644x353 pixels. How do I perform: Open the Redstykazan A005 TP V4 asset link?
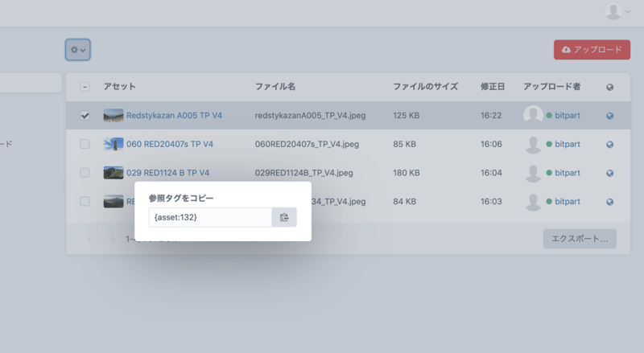[174, 116]
